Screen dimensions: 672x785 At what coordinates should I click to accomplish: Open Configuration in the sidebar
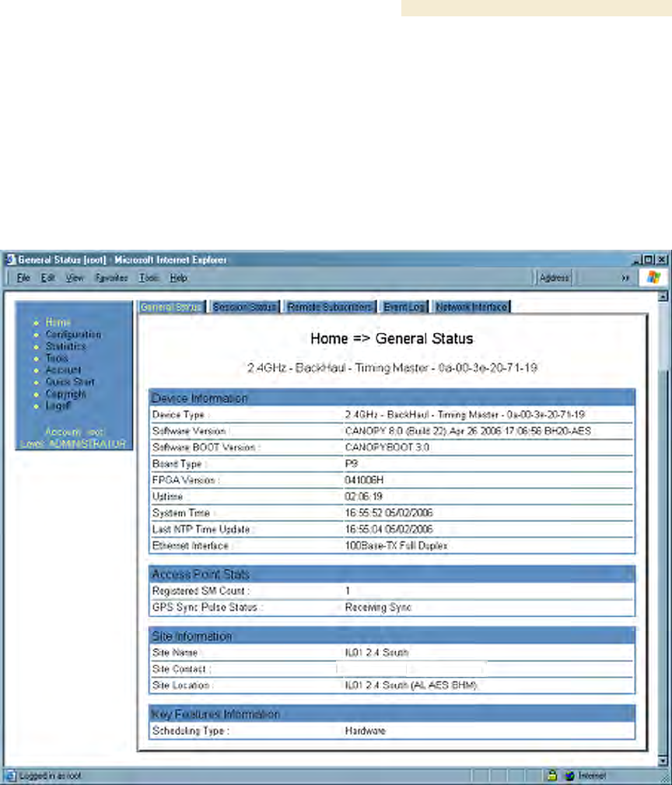coord(74,334)
